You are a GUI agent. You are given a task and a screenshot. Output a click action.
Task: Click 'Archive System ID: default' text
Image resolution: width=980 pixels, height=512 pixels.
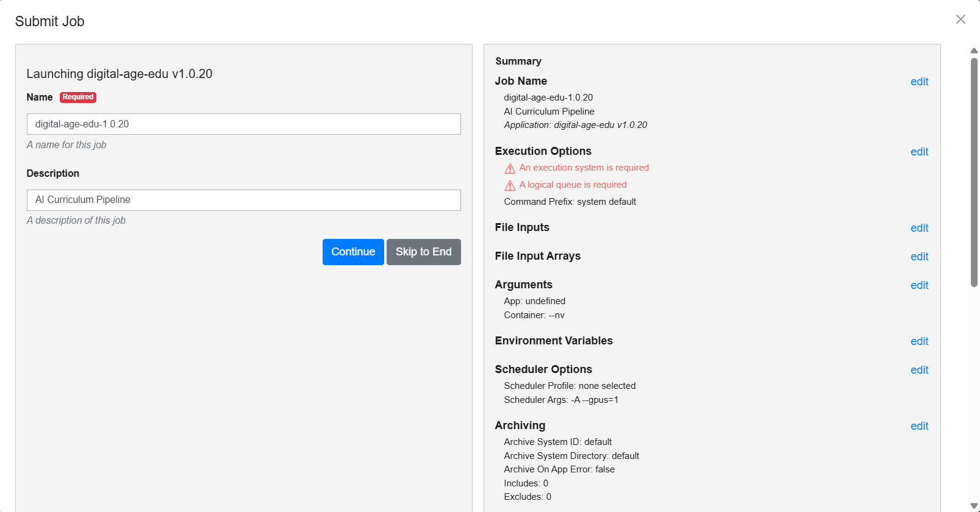pos(558,442)
